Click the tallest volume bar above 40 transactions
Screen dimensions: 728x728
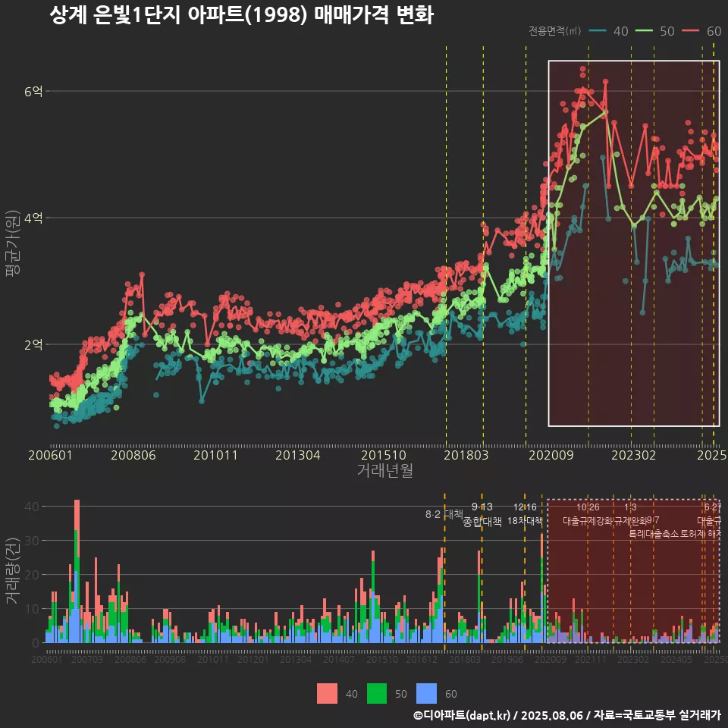(77, 571)
